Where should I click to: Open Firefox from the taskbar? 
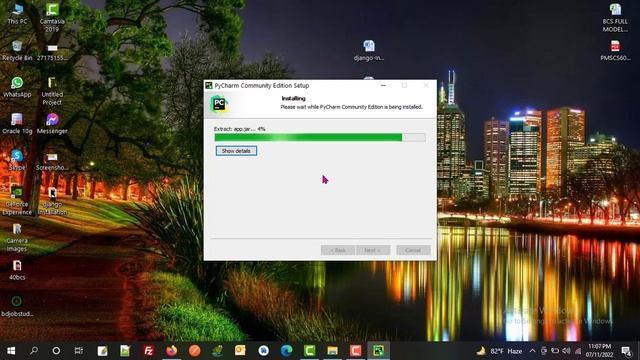pyautogui.click(x=171, y=351)
